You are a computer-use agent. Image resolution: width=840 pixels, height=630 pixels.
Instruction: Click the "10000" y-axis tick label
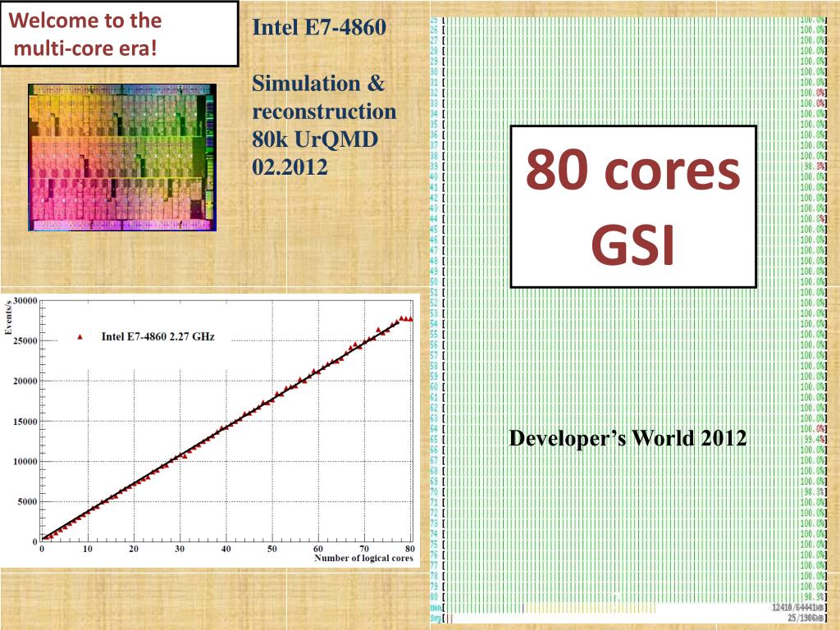coord(25,461)
